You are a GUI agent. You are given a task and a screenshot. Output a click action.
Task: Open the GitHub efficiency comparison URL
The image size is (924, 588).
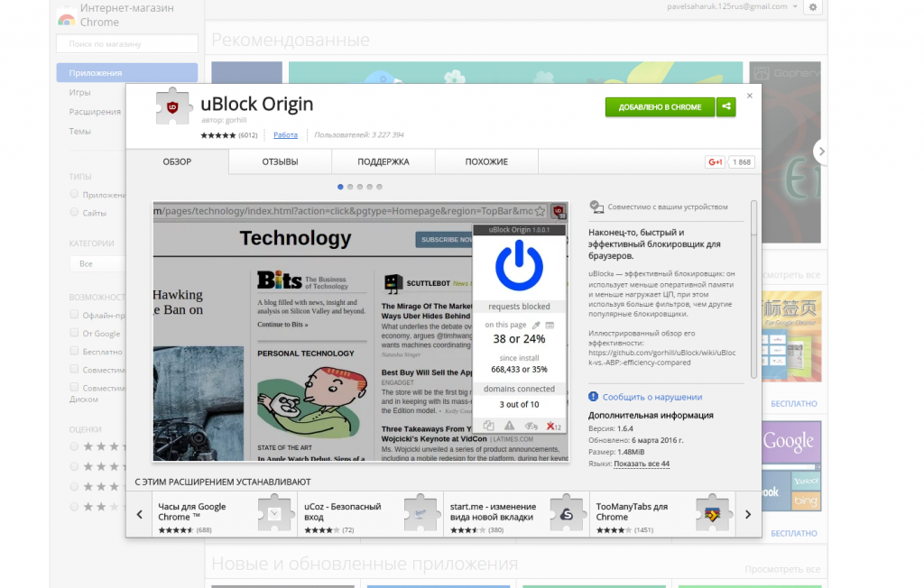pos(661,358)
